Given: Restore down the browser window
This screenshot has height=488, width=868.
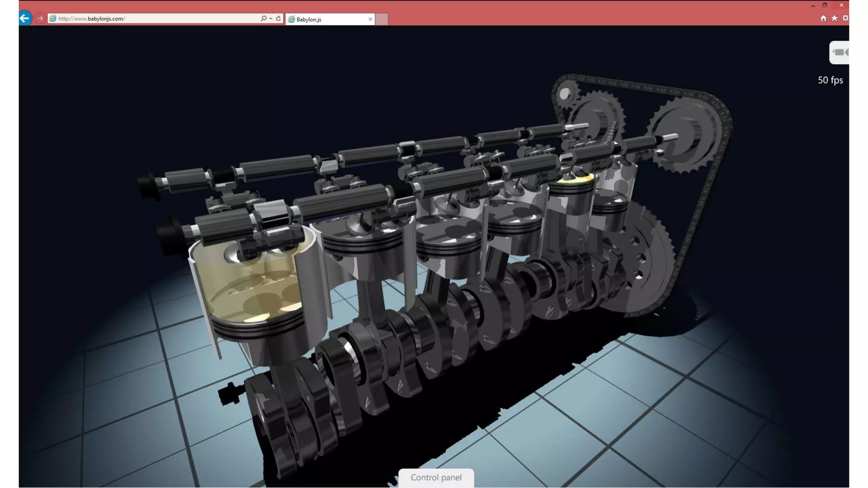Looking at the screenshot, I should (x=825, y=5).
